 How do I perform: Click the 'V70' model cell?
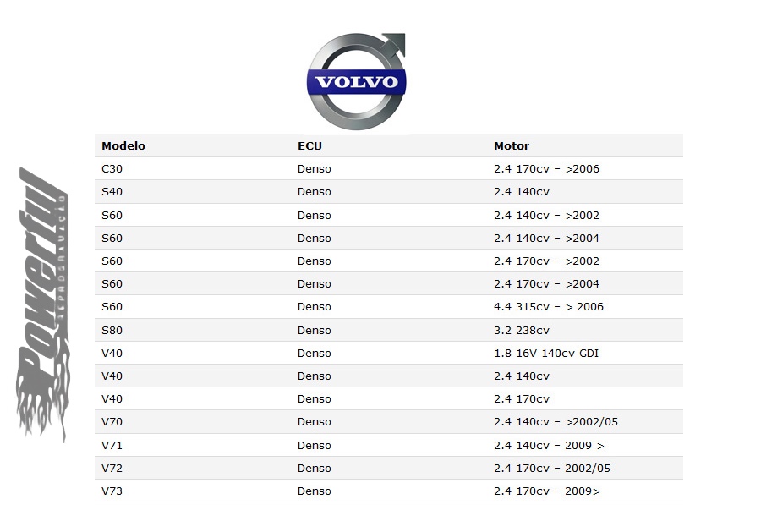(112, 422)
